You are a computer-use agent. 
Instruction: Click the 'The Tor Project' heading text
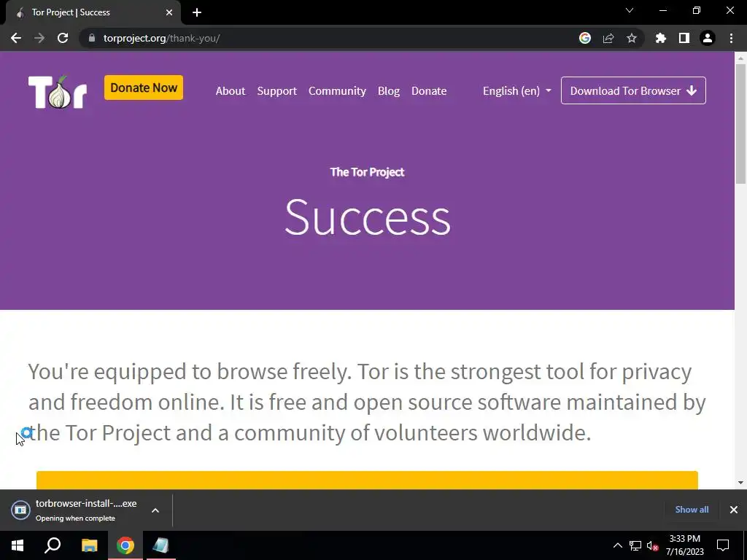click(367, 172)
